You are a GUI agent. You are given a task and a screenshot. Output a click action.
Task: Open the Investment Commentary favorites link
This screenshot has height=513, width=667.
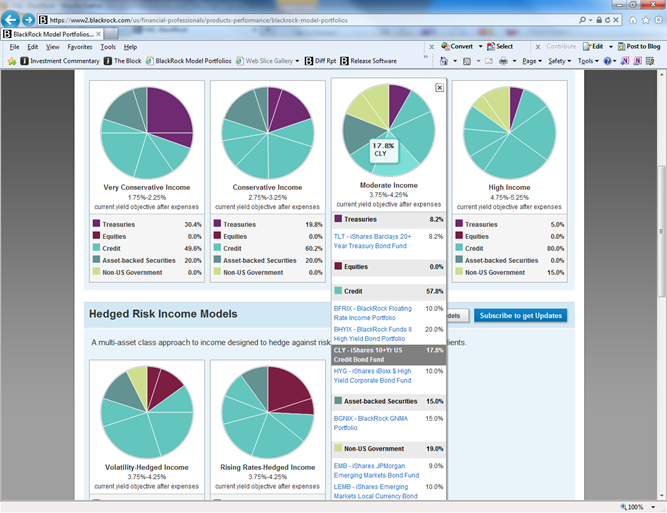pyautogui.click(x=60, y=61)
